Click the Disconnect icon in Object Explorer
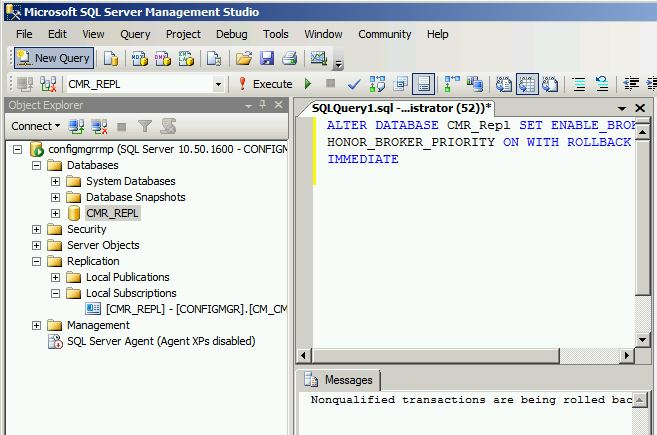 click(x=99, y=126)
